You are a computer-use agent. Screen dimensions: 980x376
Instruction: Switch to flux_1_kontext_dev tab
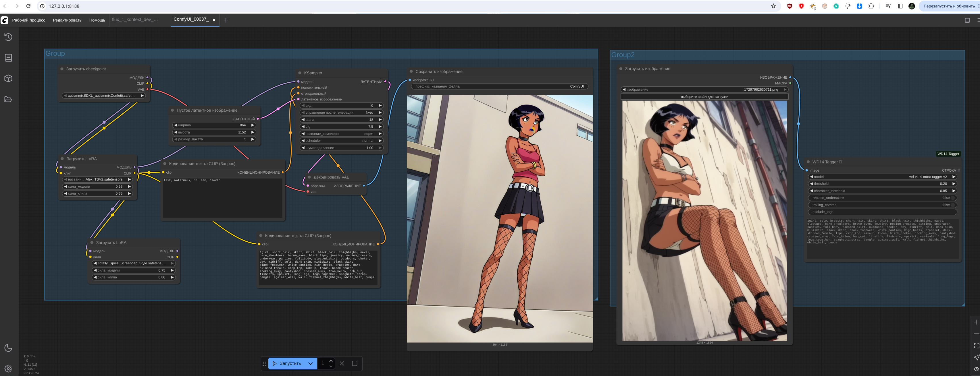click(x=135, y=20)
